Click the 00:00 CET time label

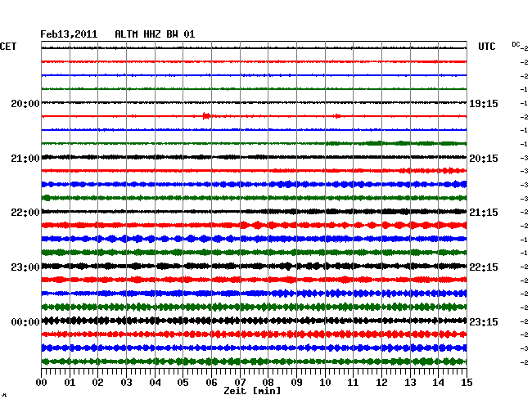[25, 322]
